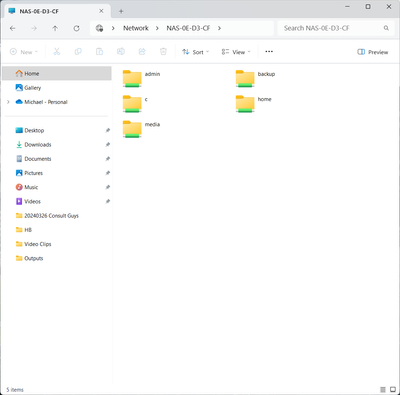Screen dimensions: 400x395
Task: Open the admin shared folder icon
Action: 132,79
